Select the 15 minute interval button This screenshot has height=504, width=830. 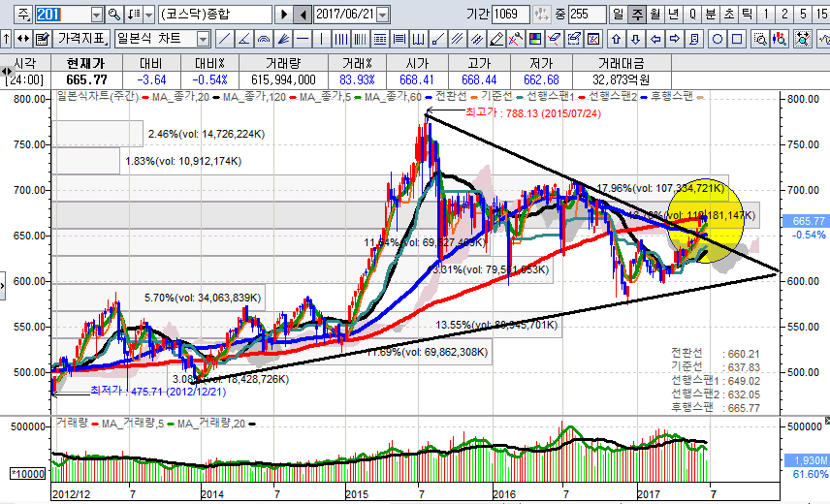(820, 15)
